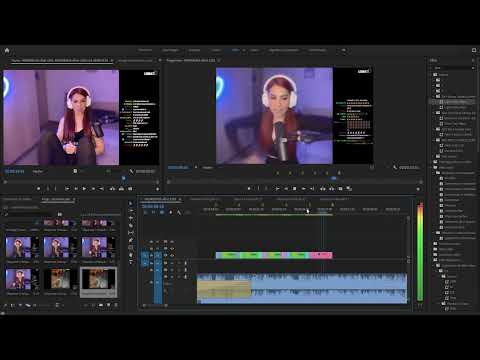Click Program monitor playhead scrubber

(334, 179)
